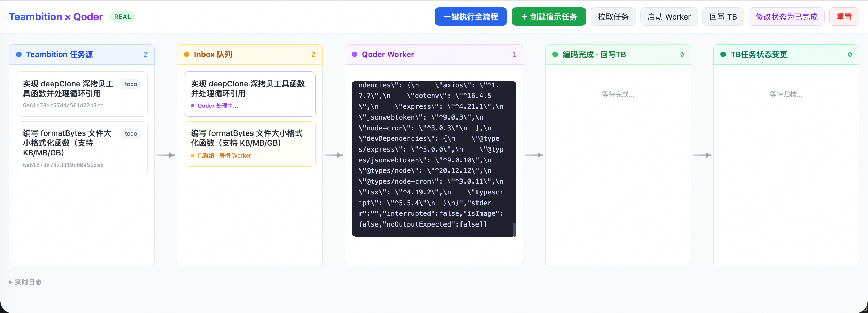This screenshot has width=868, height=313.
Task: Create a demo task with 创建演示任务
Action: (x=549, y=17)
